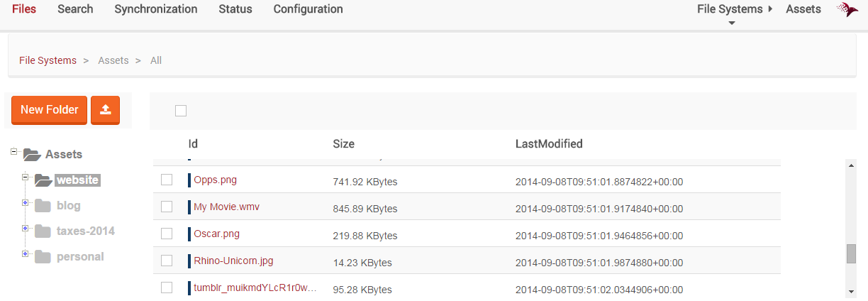Click the taxes-2014 folder icon

click(43, 231)
